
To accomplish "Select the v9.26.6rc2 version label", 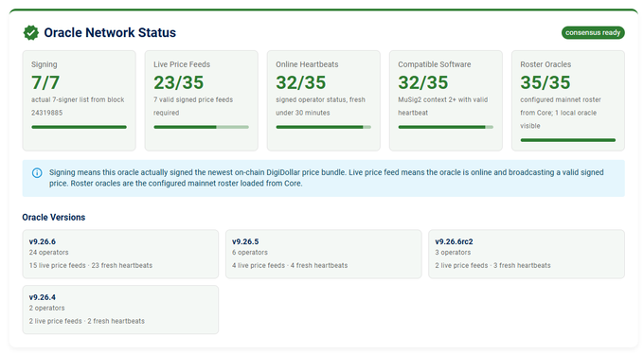I will click(x=454, y=241).
